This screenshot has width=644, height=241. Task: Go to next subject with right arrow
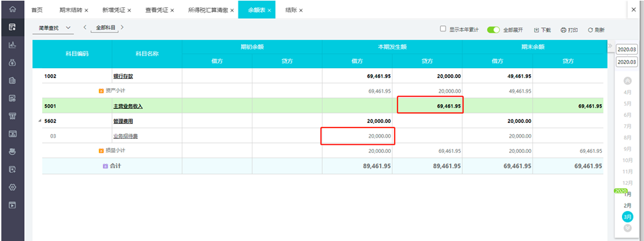click(x=122, y=27)
